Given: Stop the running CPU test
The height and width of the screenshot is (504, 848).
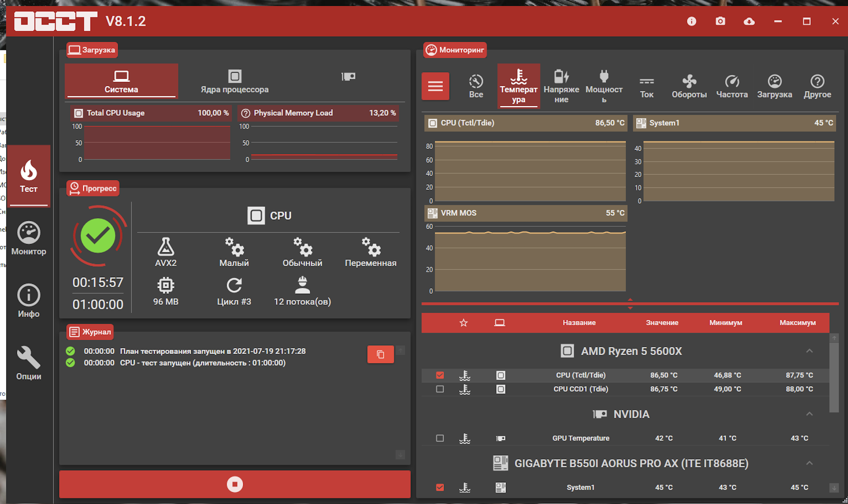Looking at the screenshot, I should 235,484.
